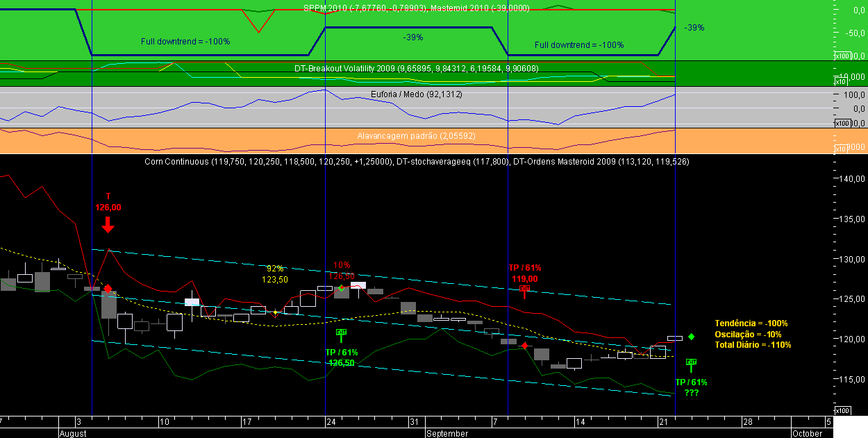The height and width of the screenshot is (438, 868).
Task: Click the red down arrow below 126,00
Action: point(108,224)
